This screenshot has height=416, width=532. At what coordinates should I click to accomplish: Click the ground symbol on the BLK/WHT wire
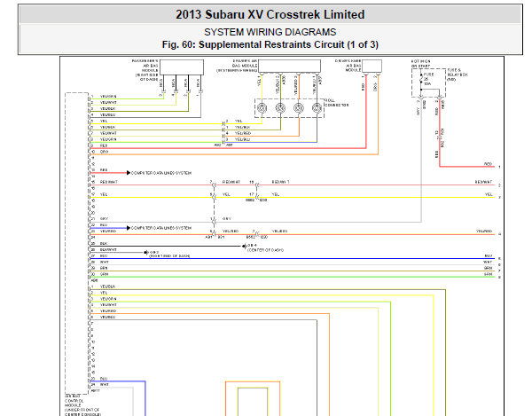click(x=145, y=253)
